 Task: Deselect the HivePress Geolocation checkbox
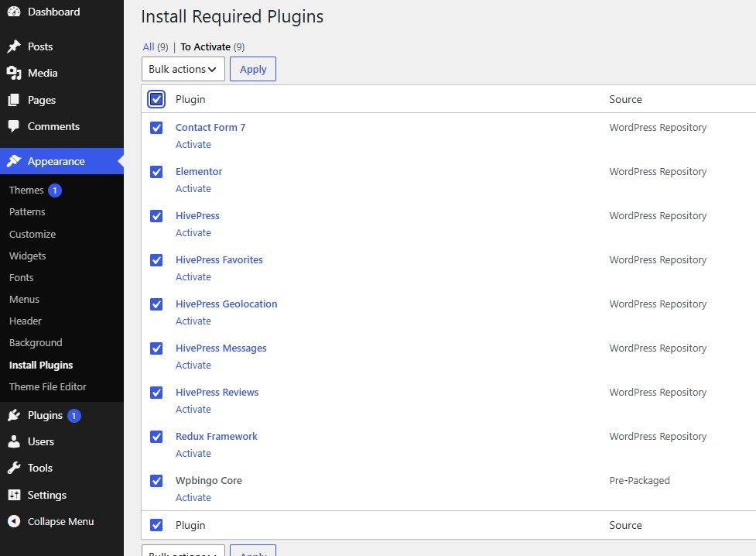point(156,304)
